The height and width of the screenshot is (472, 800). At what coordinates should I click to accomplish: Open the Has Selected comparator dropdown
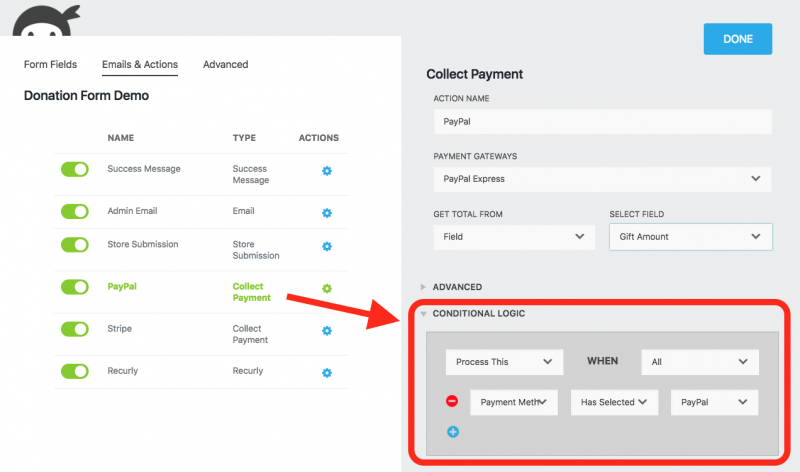tap(614, 402)
